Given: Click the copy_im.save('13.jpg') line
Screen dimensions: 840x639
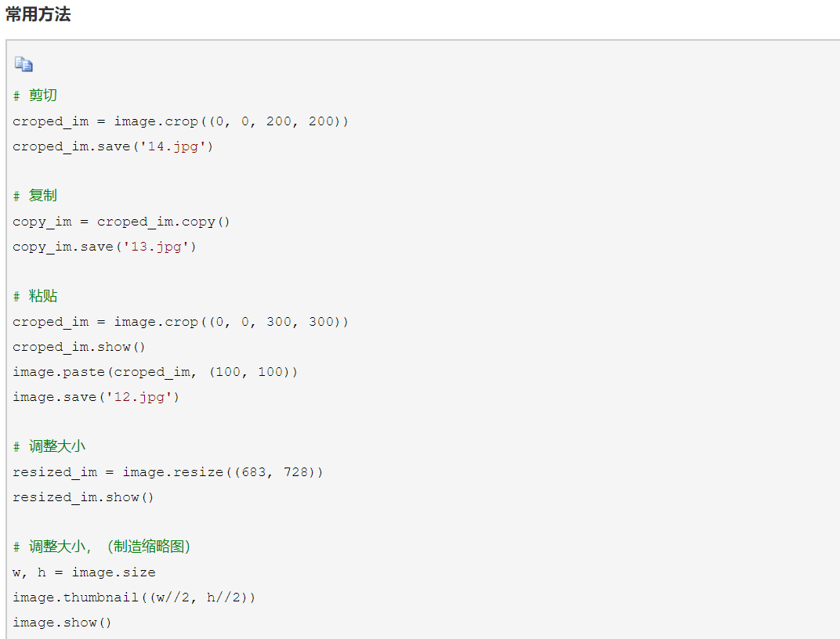Looking at the screenshot, I should coord(104,247).
